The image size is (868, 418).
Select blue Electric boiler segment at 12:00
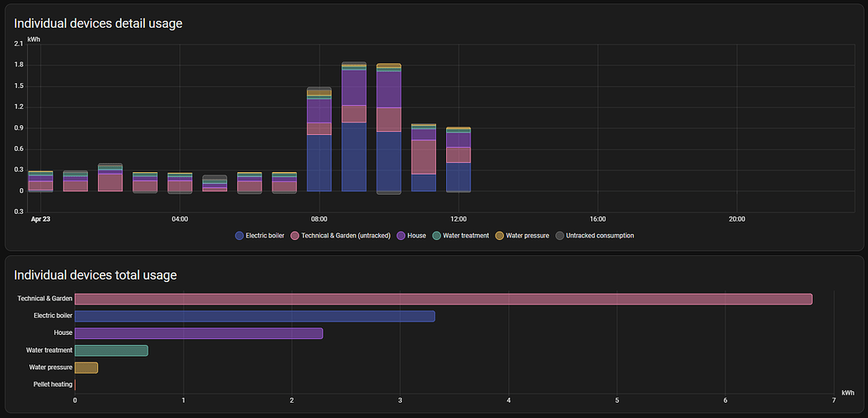458,176
